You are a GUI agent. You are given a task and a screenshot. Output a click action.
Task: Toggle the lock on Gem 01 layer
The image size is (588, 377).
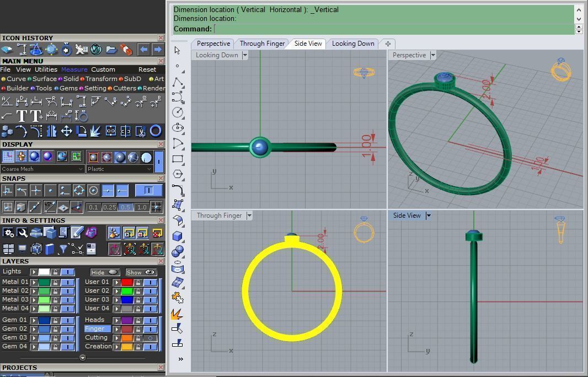[x=56, y=320]
